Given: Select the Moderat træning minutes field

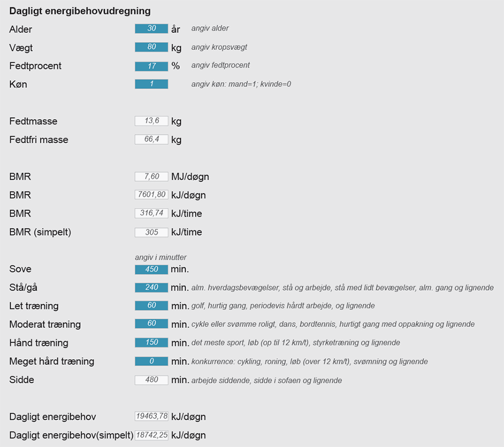Looking at the screenshot, I should [x=151, y=324].
